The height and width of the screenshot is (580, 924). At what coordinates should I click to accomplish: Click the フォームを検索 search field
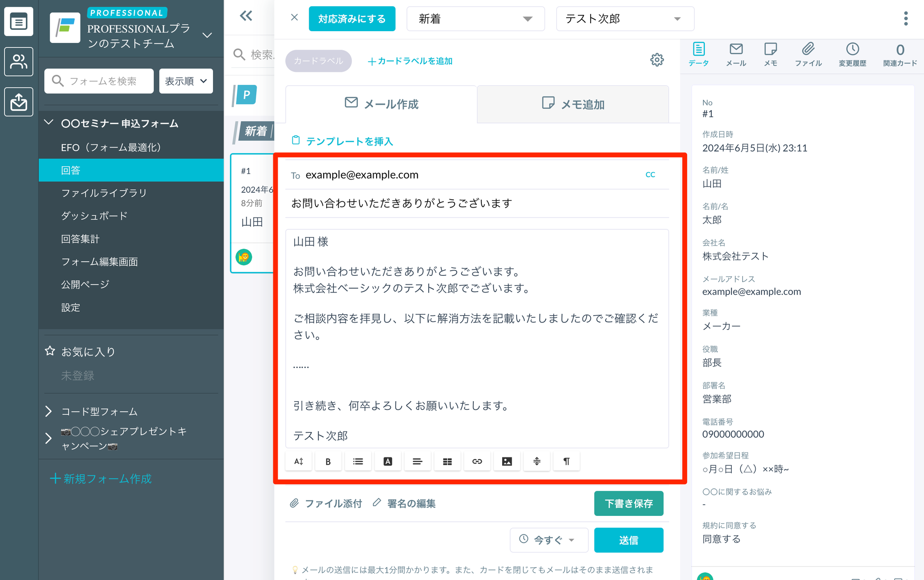[x=99, y=81]
